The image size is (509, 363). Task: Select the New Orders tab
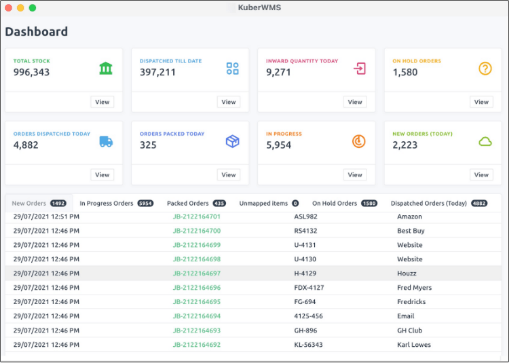(x=39, y=203)
